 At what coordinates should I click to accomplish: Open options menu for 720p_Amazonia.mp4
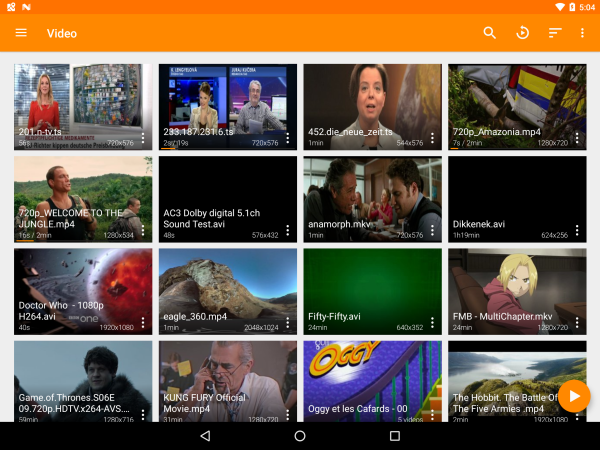577,138
